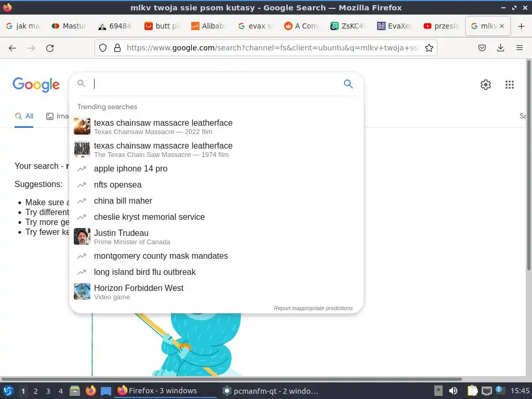The width and height of the screenshot is (532, 399).
Task: Select the All results tab
Action: (x=24, y=116)
